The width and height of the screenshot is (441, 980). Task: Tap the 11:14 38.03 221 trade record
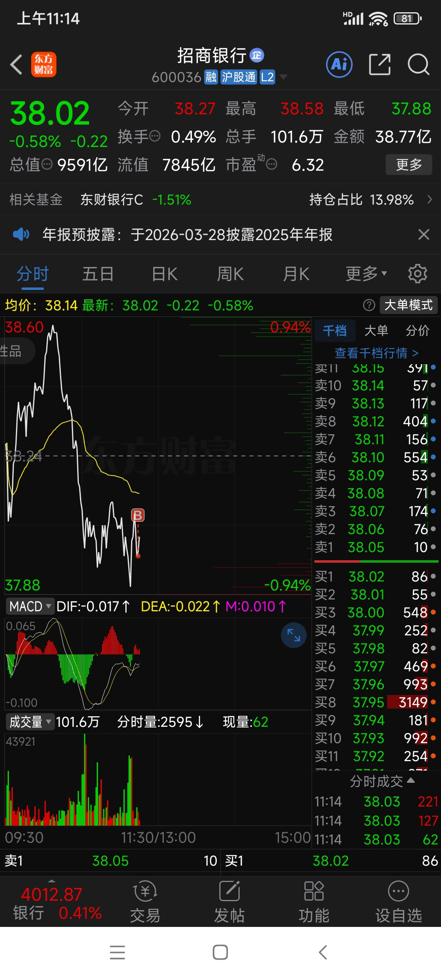pos(376,802)
